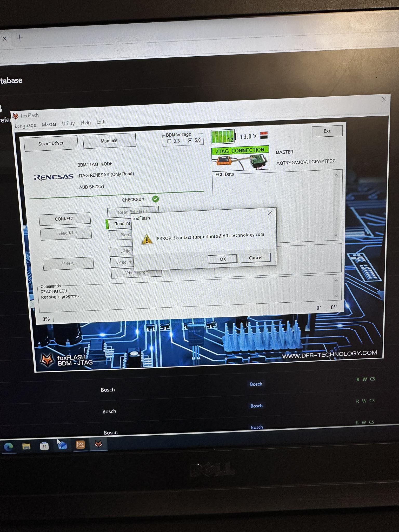Click the master key text AQTNYGVJQVJUGPWMTFQC
The height and width of the screenshot is (532, 399).
pos(306,162)
